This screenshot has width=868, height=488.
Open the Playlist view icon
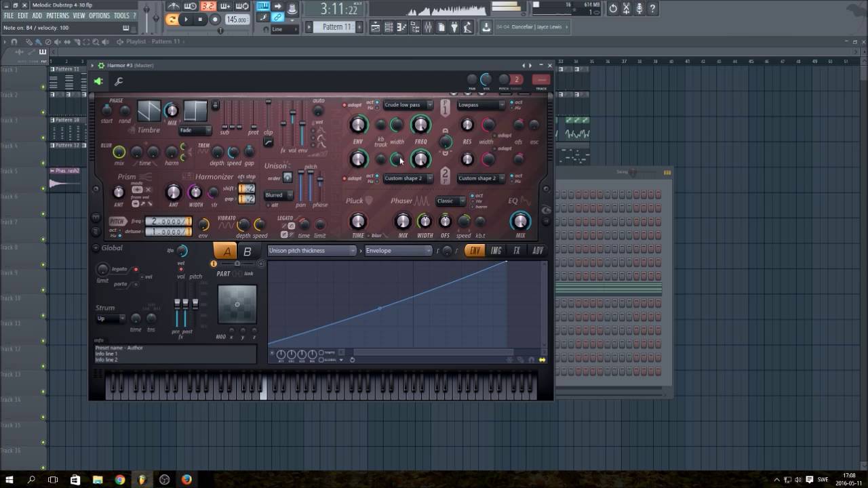click(x=375, y=27)
